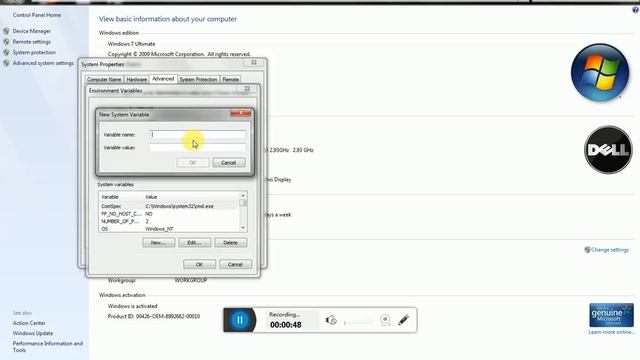The image size is (640, 360).
Task: Switch to Computer Name tab
Action: (104, 80)
